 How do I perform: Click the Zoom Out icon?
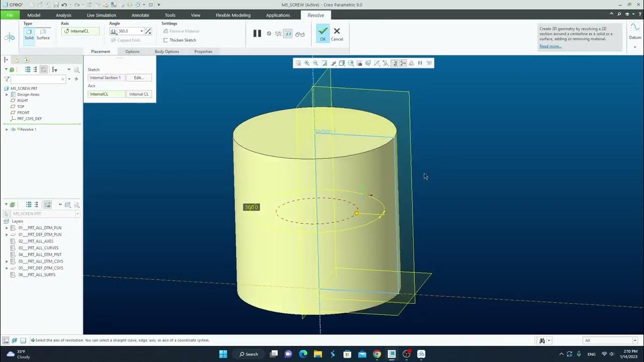[x=315, y=63]
